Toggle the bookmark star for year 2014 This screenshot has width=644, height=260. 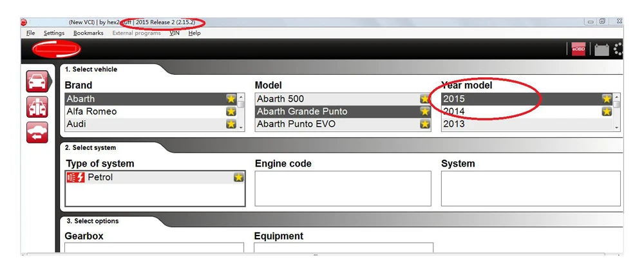pos(607,111)
